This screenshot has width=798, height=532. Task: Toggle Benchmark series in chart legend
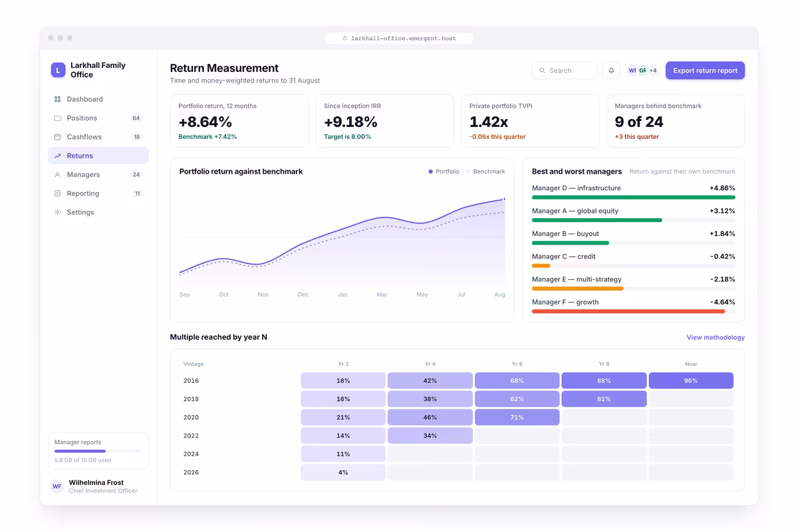point(485,172)
